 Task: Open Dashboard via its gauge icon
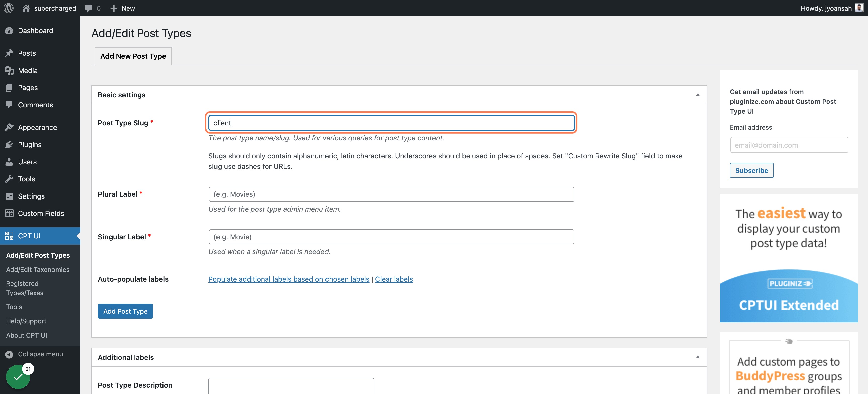[x=9, y=31]
